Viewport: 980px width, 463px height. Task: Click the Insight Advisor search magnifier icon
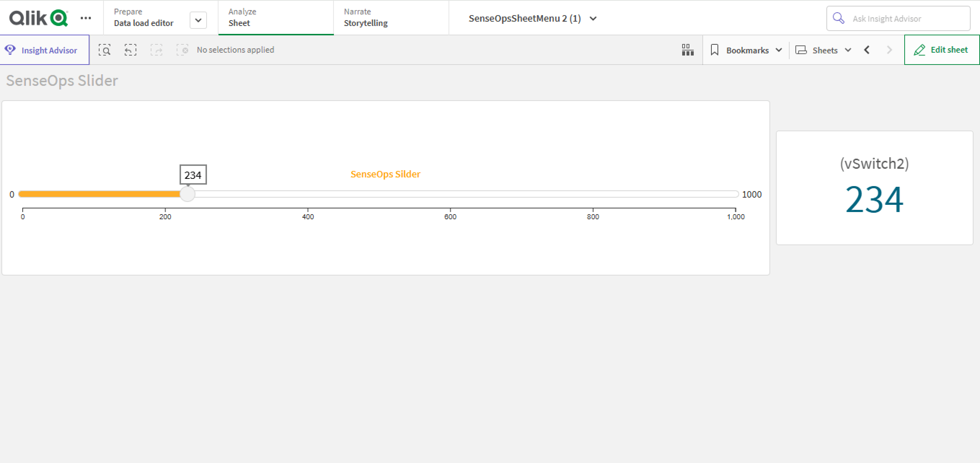coord(838,18)
